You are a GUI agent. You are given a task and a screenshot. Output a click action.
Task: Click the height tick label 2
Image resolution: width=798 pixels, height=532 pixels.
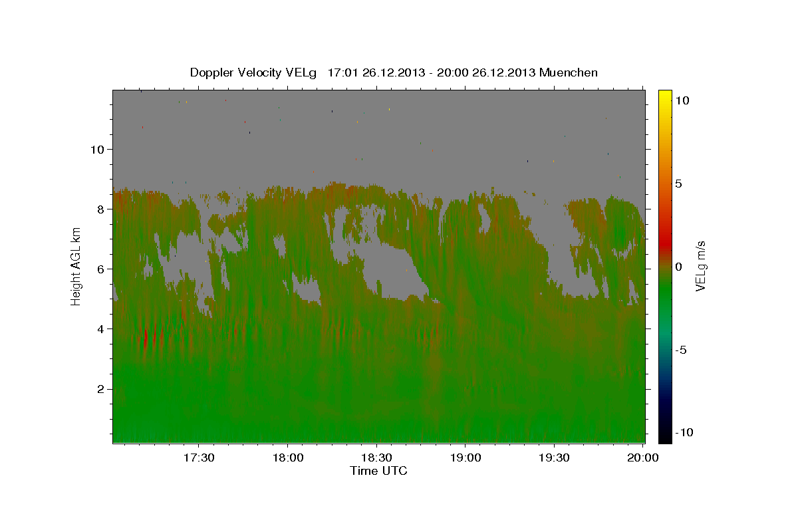pyautogui.click(x=102, y=389)
